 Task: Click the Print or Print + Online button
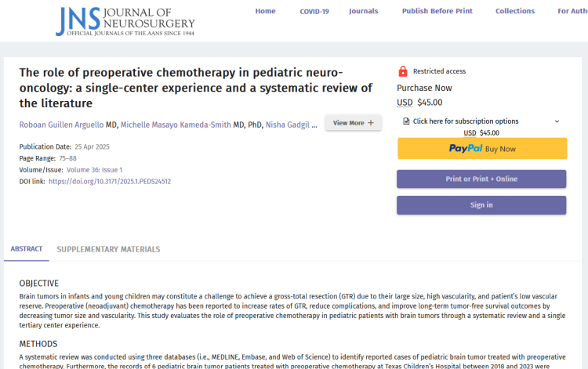(x=481, y=179)
